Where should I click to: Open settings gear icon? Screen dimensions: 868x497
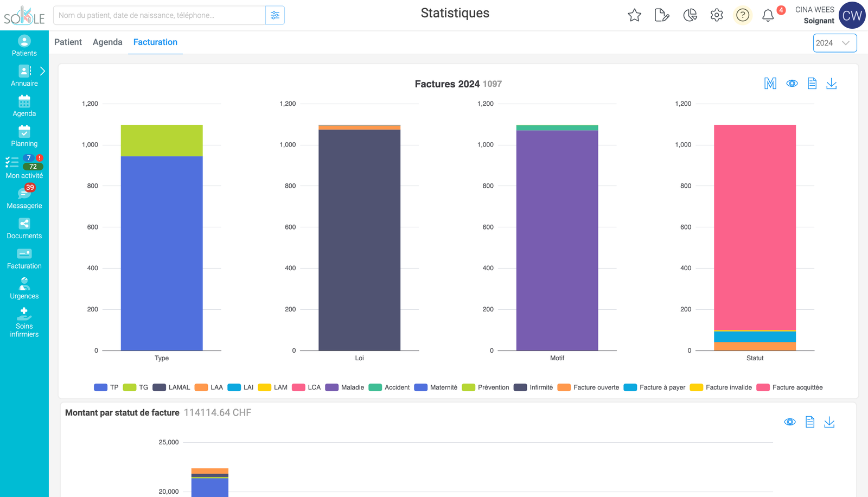click(x=717, y=15)
